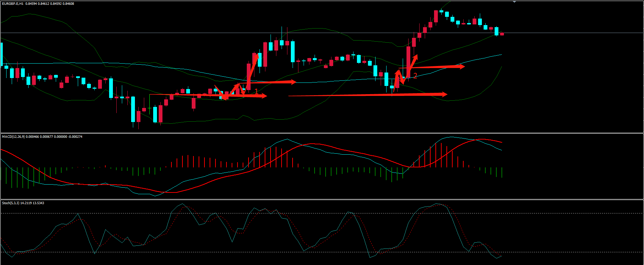Click the last green MACD histogram bar
Image resolution: width=644 pixels, height=265 pixels.
pyautogui.click(x=502, y=172)
